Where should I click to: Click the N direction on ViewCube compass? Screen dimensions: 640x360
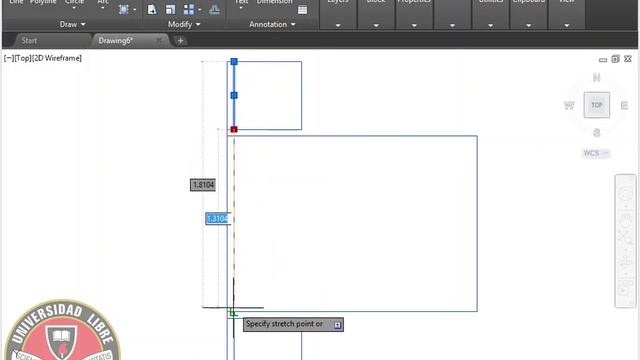click(x=597, y=78)
